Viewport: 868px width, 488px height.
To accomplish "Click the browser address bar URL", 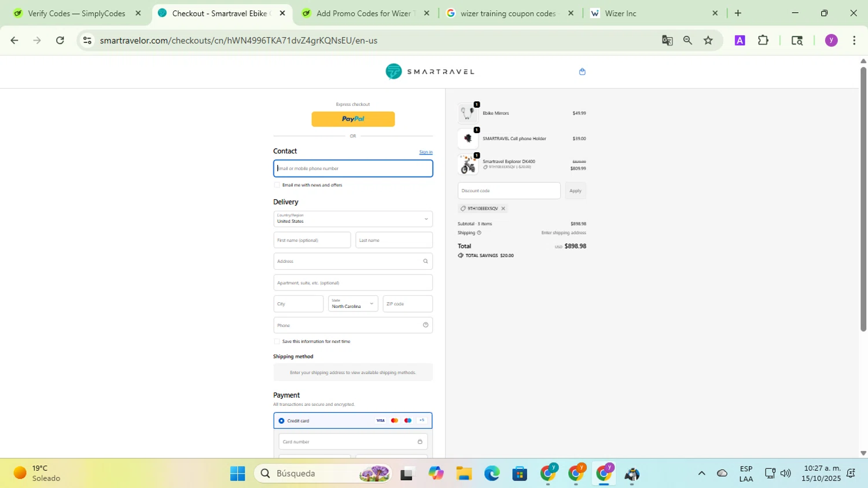I will [238, 40].
